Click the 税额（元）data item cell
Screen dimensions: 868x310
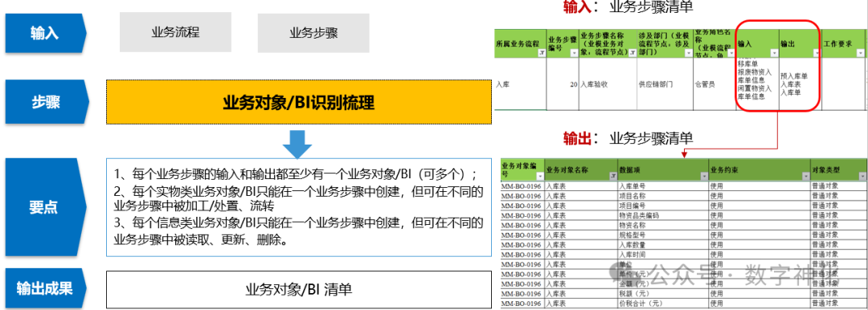click(663, 293)
